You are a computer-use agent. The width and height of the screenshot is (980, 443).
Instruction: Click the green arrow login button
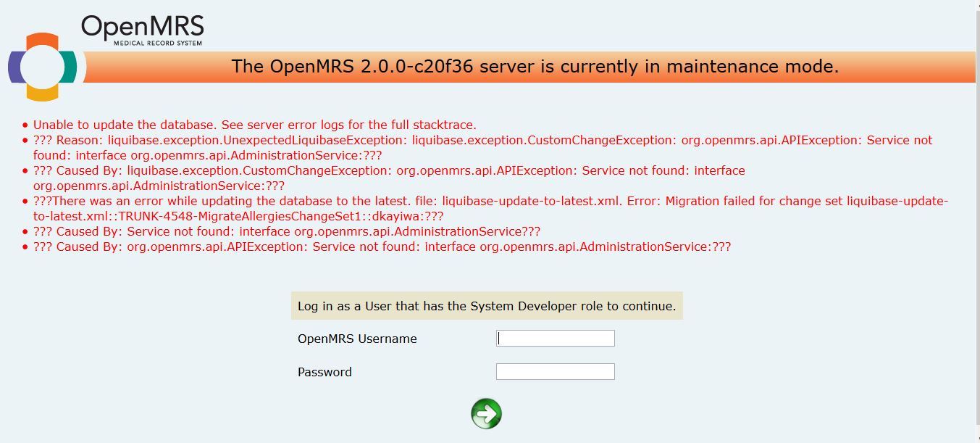(x=486, y=413)
